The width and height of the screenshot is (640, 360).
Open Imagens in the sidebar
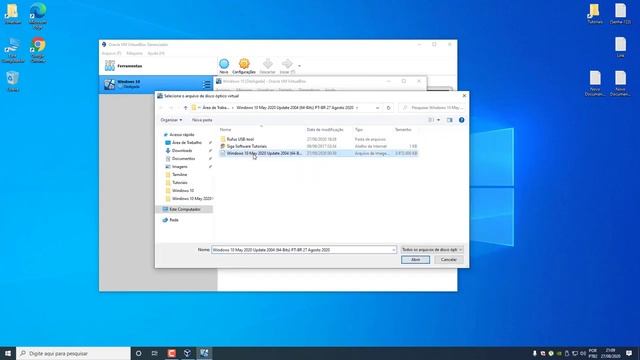pos(180,167)
